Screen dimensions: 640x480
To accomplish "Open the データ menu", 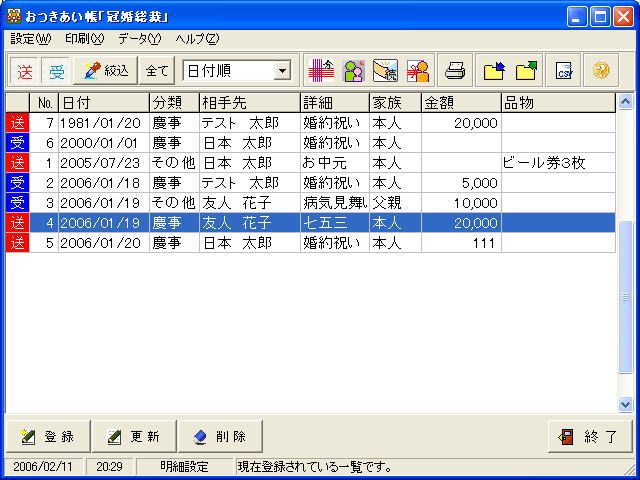I will point(139,39).
